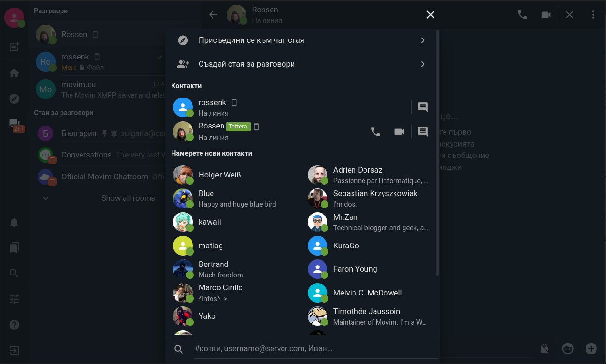This screenshot has width=606, height=364.
Task: Open the emoji picker in chat box
Action: 567,349
